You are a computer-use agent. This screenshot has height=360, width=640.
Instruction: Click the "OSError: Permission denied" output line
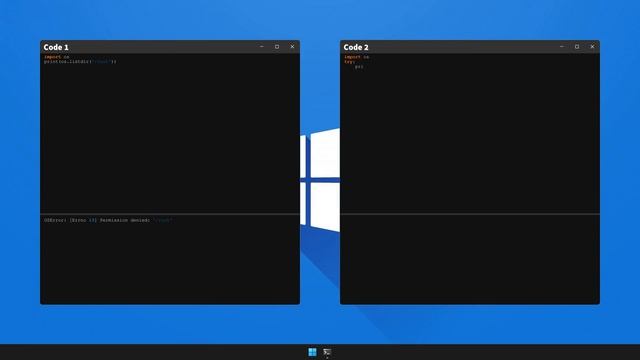click(108, 220)
